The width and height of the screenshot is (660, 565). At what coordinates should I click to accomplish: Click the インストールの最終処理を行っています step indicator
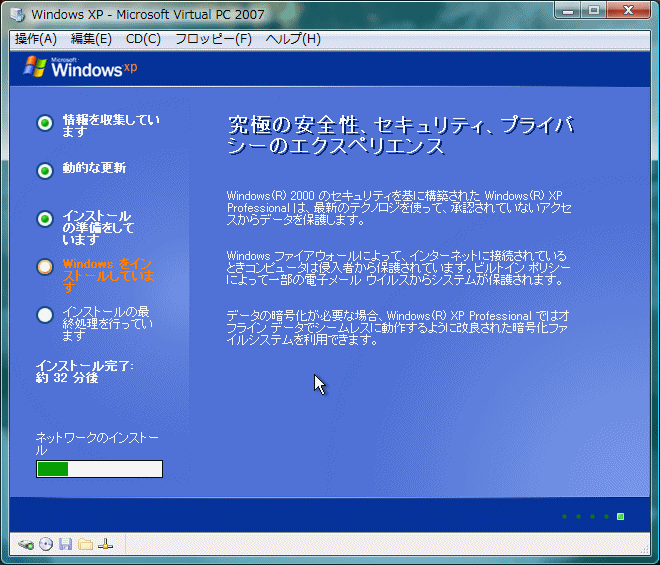(x=45, y=315)
